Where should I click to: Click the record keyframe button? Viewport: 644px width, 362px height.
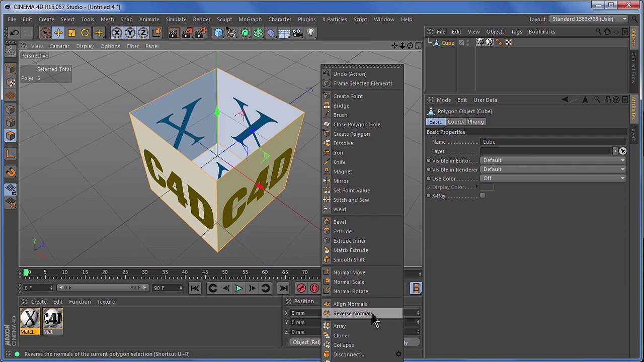301,288
